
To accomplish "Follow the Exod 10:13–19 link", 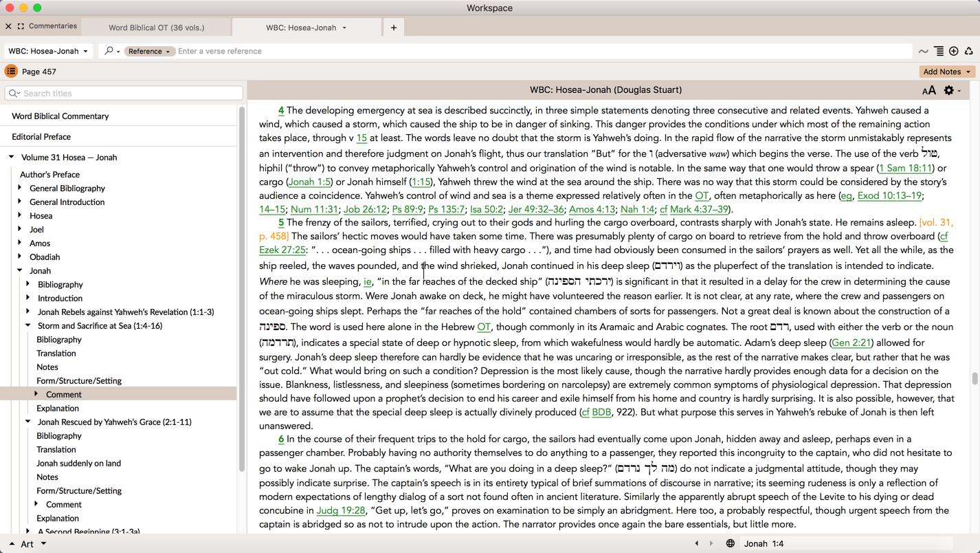I will click(889, 195).
